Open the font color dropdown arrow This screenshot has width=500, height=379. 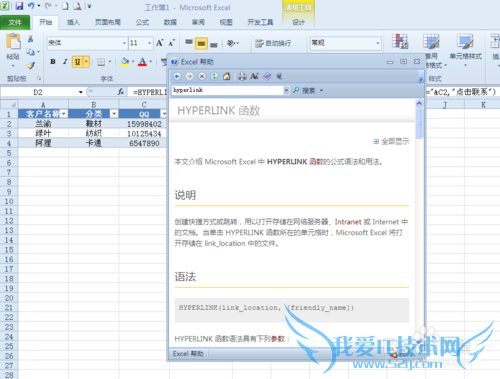click(x=151, y=62)
